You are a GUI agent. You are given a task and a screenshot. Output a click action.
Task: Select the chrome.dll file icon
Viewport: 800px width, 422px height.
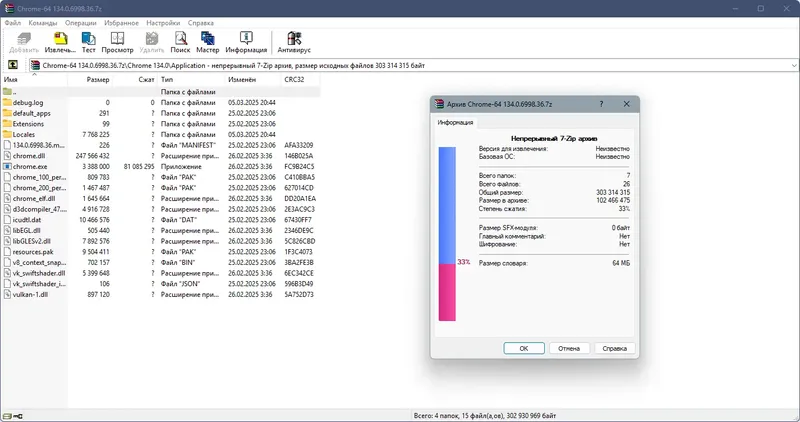coord(7,156)
